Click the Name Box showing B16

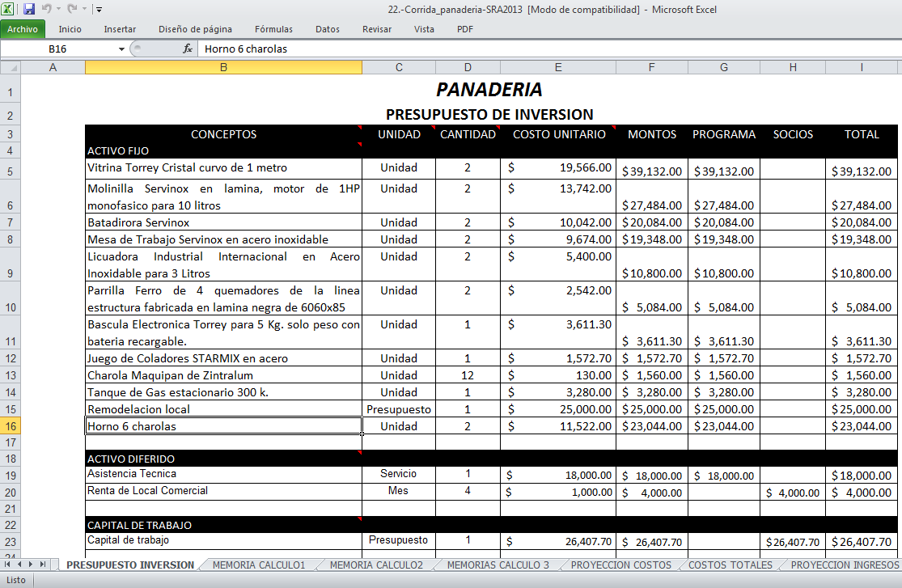(x=57, y=49)
